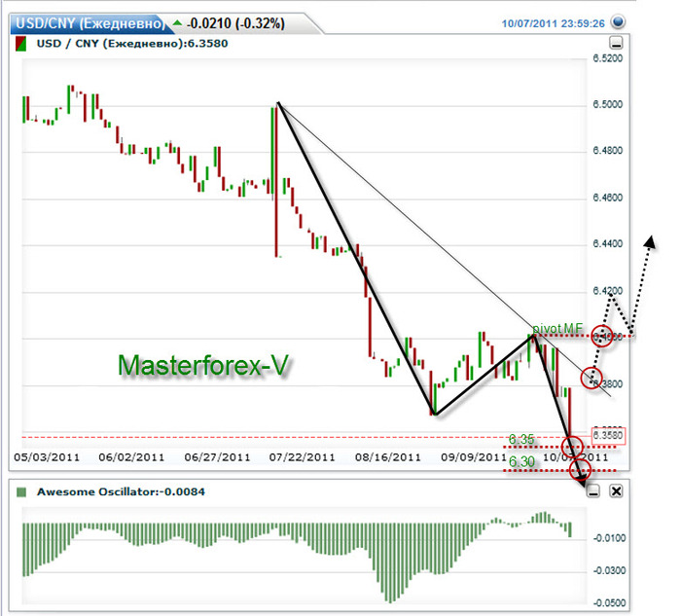Click the red circle on the 6.30 level
This screenshot has height=616, width=681.
[x=581, y=469]
